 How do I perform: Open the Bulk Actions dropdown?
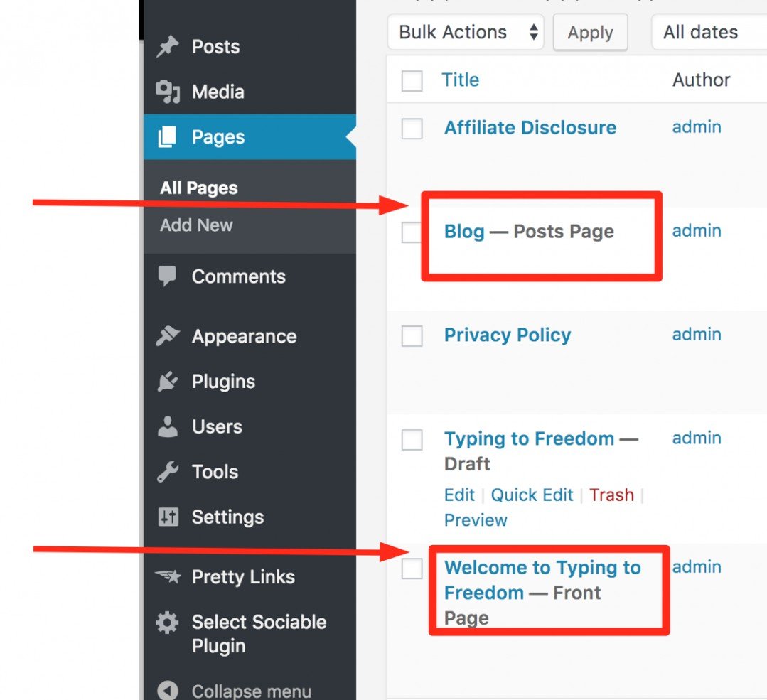(465, 32)
